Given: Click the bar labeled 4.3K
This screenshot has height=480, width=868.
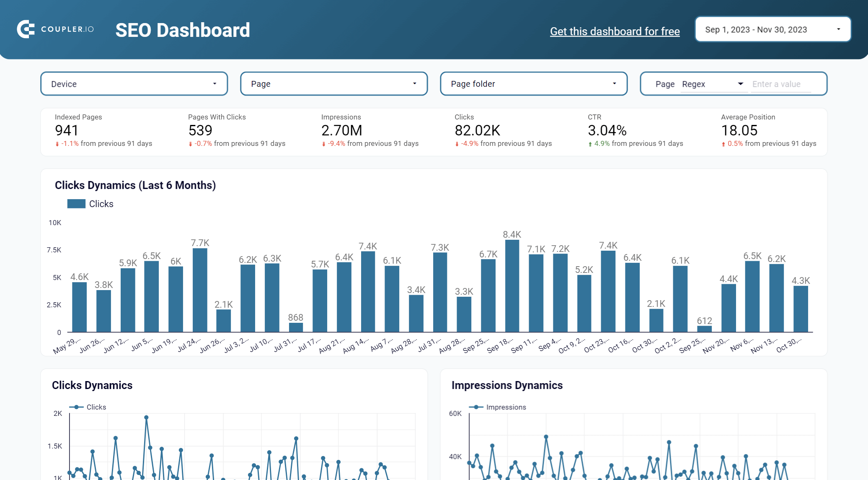Looking at the screenshot, I should pyautogui.click(x=801, y=309).
